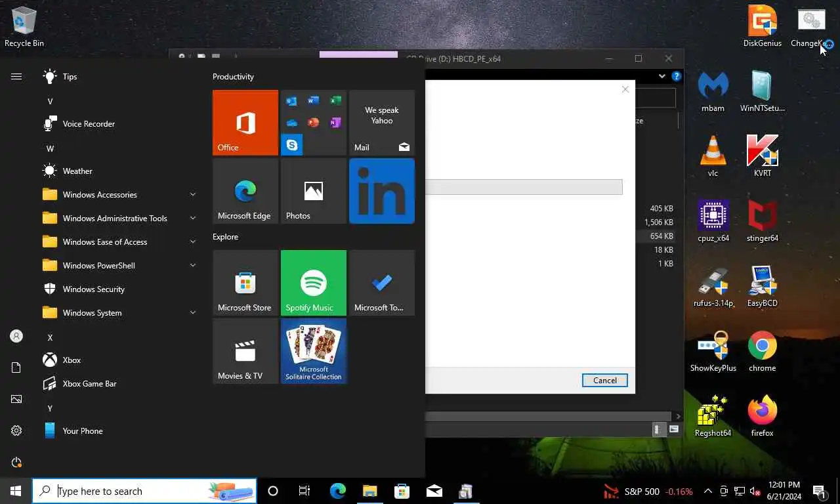The width and height of the screenshot is (840, 504).
Task: Open Microsoft Store tile
Action: pos(245,283)
